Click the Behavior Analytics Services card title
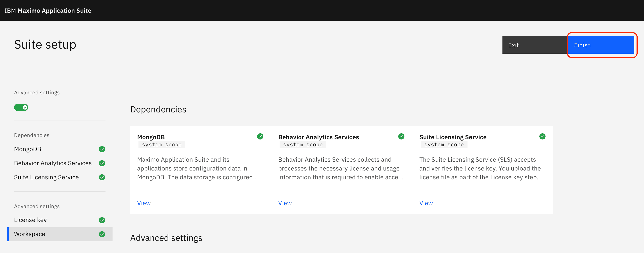This screenshot has width=644, height=253. 318,137
